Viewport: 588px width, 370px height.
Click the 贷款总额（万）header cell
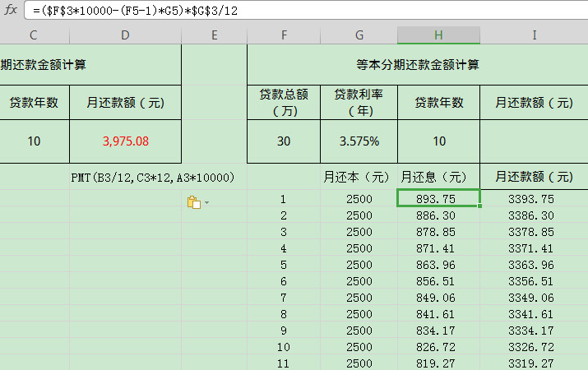(x=284, y=102)
